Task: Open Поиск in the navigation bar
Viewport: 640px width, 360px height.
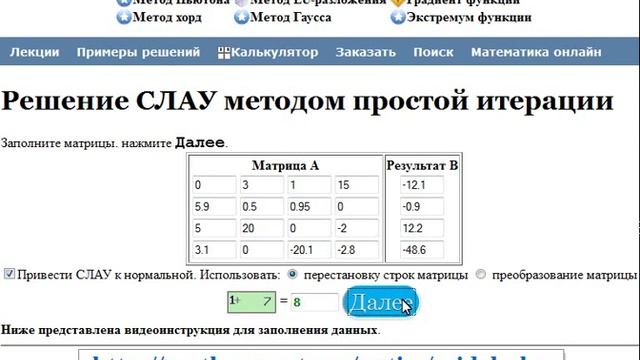Action: 433,52
